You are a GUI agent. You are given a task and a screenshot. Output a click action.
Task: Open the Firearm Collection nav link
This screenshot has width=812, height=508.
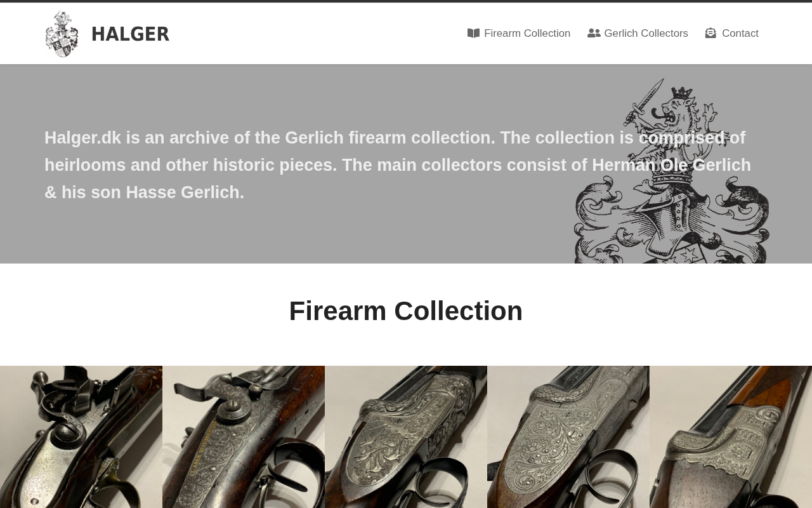519,33
